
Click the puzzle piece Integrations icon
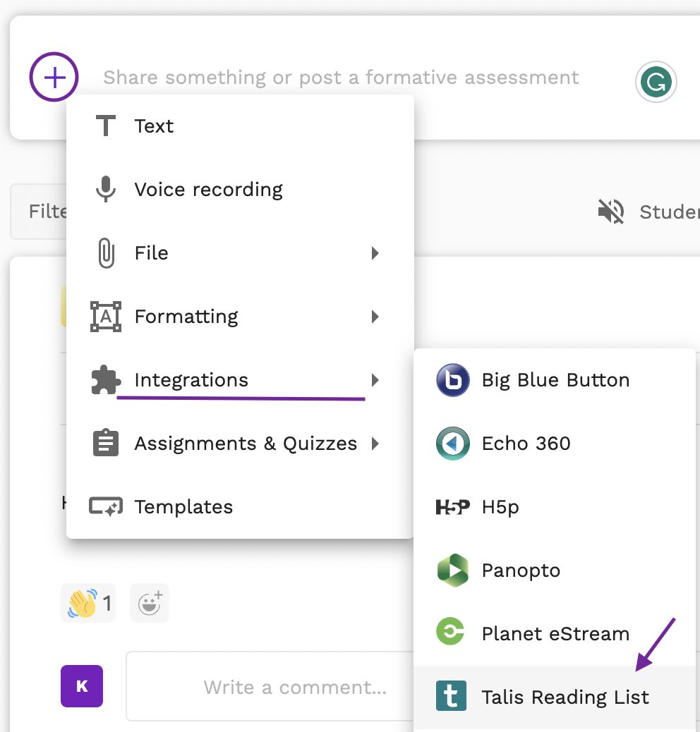[x=106, y=380]
